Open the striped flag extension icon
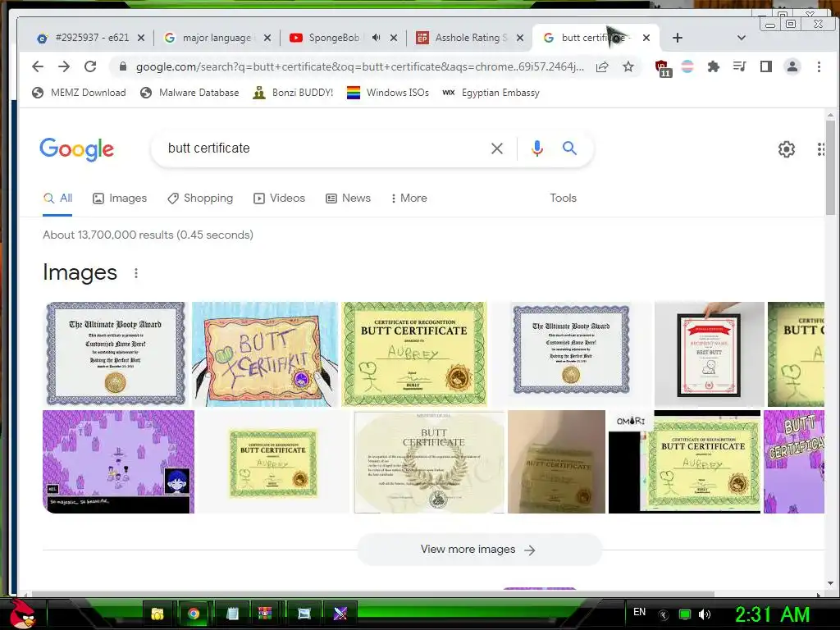This screenshot has height=630, width=840. [x=687, y=66]
